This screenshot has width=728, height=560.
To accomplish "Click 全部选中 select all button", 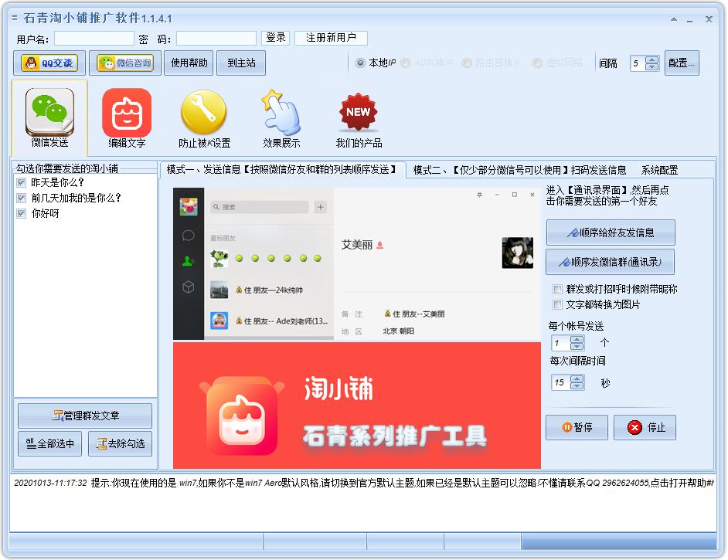I will [49, 444].
